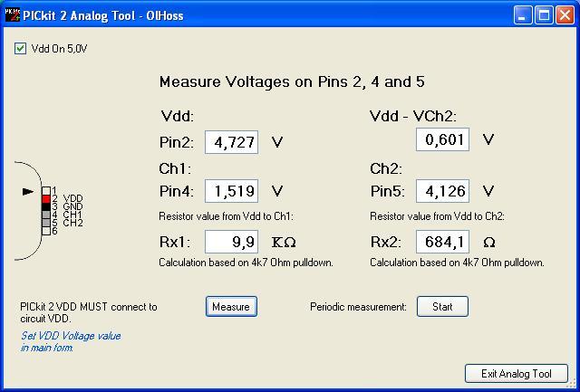The width and height of the screenshot is (580, 392).
Task: Click the heading 'Measure Voltages on Pins 2, 4 and 5'
Action: coord(292,82)
